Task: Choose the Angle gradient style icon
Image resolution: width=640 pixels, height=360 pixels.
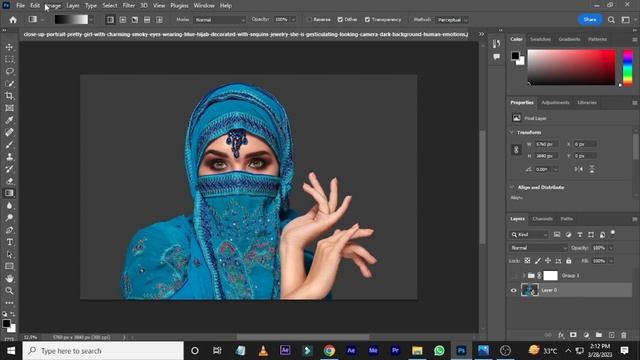Action: pyautogui.click(x=135, y=20)
